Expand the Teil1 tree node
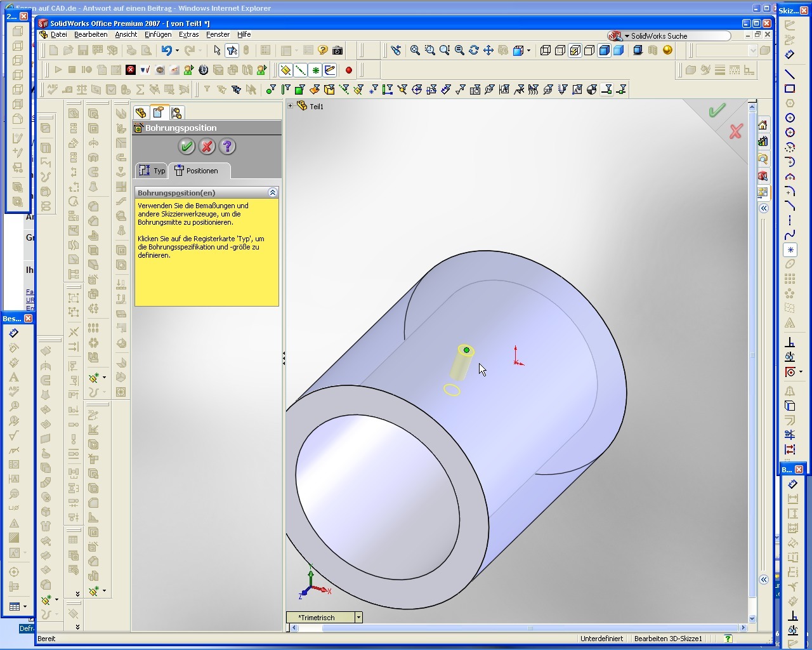 pyautogui.click(x=291, y=106)
